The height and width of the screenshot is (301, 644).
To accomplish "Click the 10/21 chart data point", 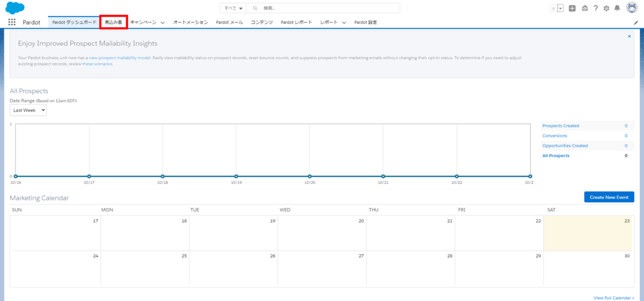I will click(383, 176).
